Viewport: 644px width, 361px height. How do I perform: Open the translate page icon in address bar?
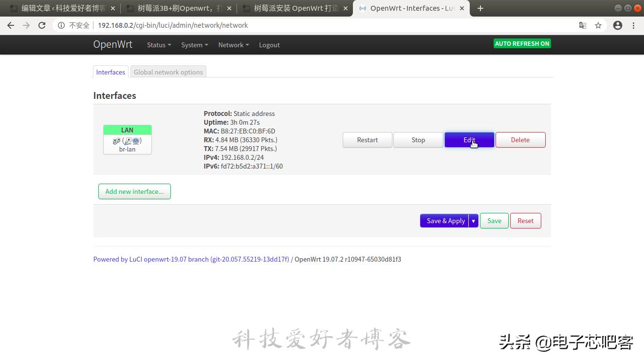(583, 25)
